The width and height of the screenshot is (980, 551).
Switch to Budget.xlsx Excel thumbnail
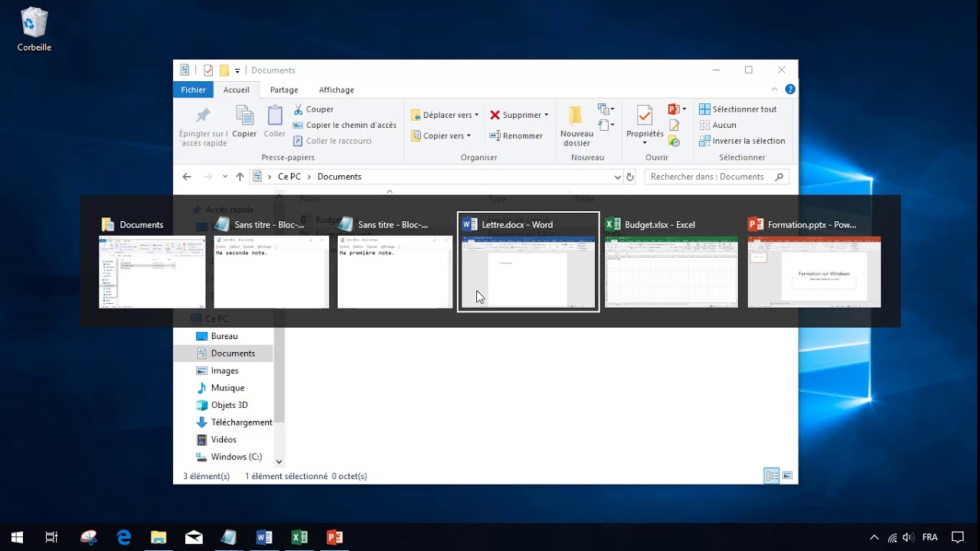(x=671, y=262)
